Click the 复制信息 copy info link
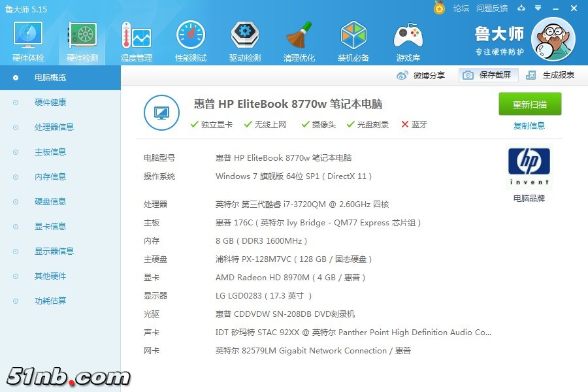This screenshot has width=588, height=392. pos(529,125)
